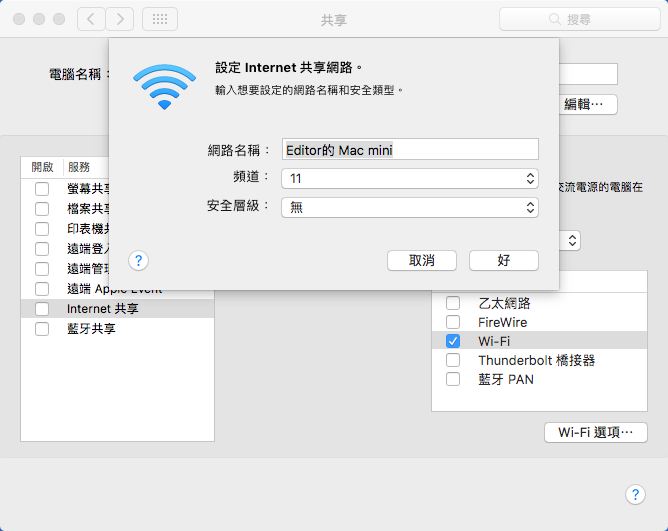Click the 取消 button
668x531 pixels.
coord(422,260)
